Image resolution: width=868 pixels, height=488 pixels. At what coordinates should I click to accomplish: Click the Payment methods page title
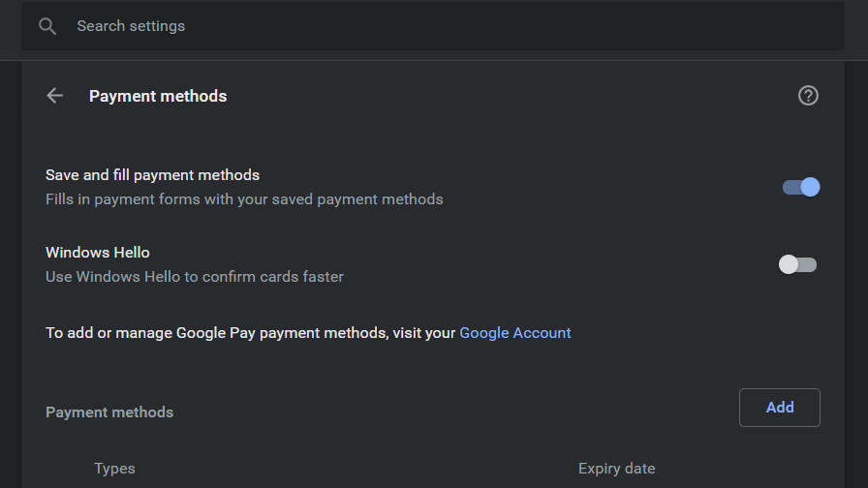point(158,96)
